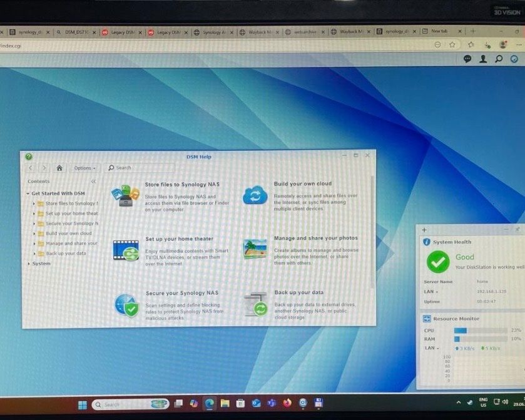Switch to the New tab browser tab
Viewport: 525px width, 420px height.
click(442, 31)
